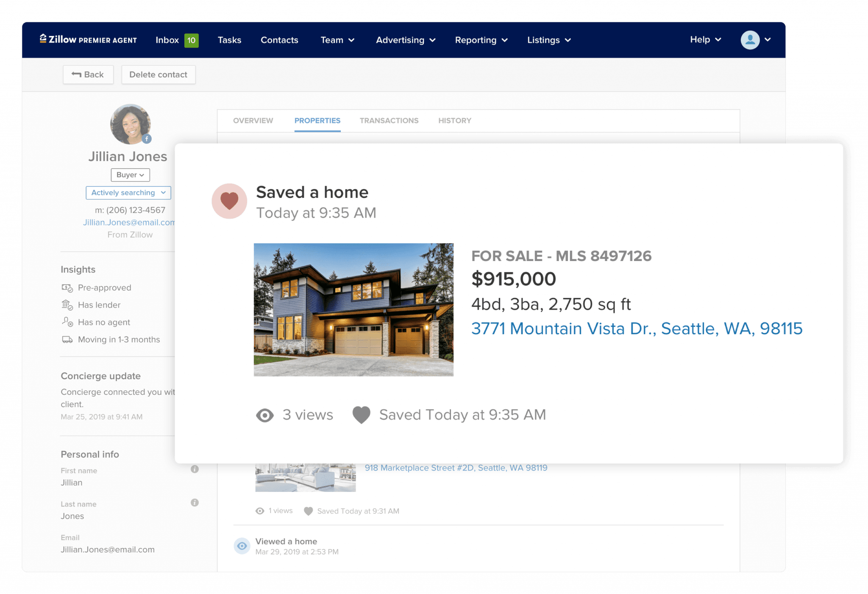Click the blue house listing photo thumbnail

tap(353, 310)
